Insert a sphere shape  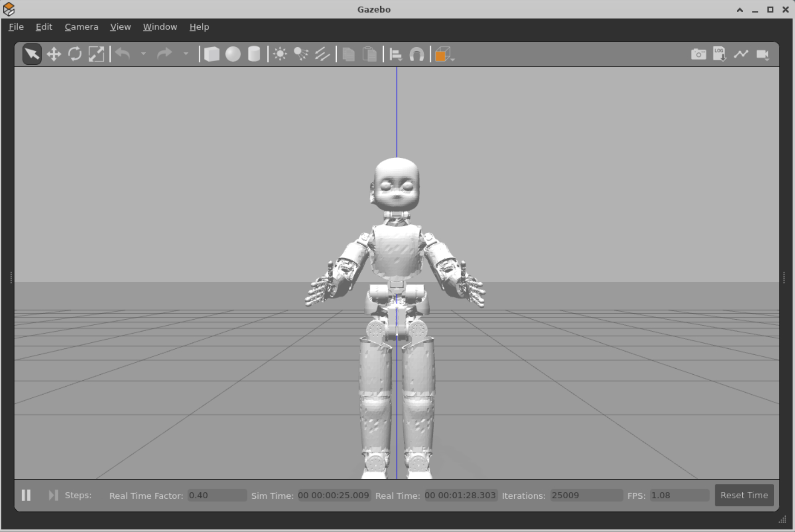(x=233, y=54)
